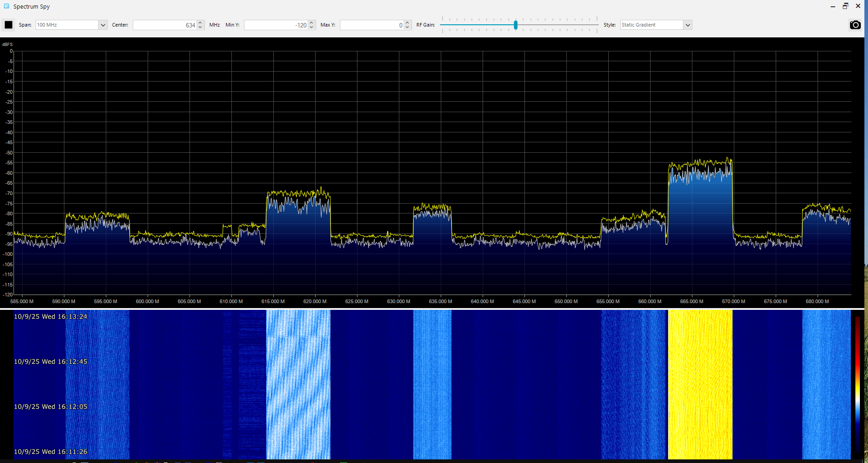Screen dimensions: 868x463
Task: Decrease Max Y value with down arrow
Action: [407, 27]
